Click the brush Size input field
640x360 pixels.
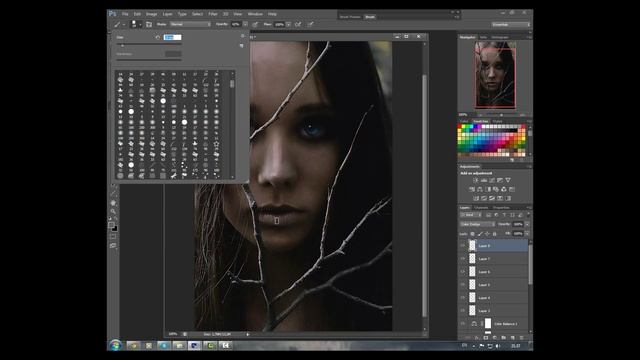[172, 37]
